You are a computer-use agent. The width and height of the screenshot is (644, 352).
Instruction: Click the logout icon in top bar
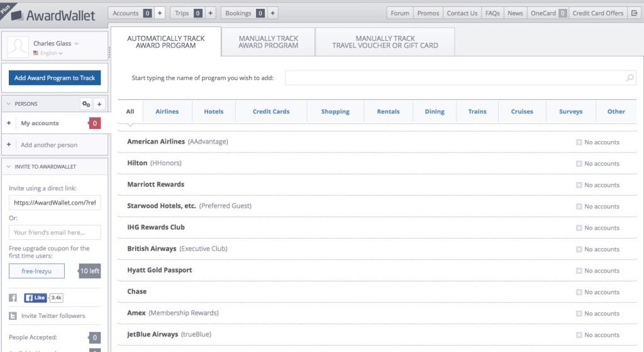pyautogui.click(x=634, y=13)
